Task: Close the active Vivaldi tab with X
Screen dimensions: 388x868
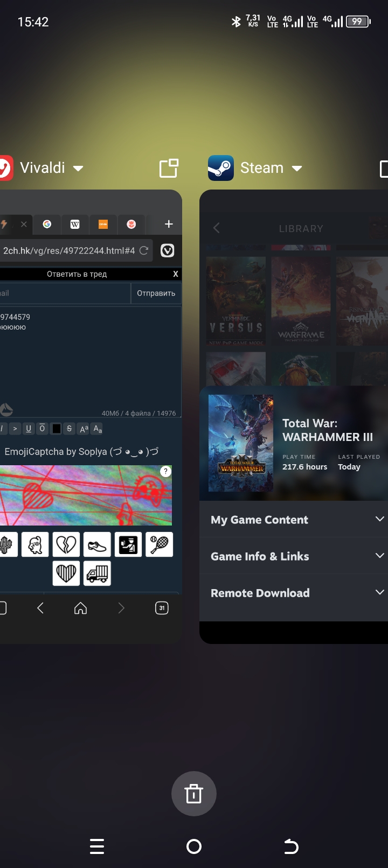Action: pos(24,225)
